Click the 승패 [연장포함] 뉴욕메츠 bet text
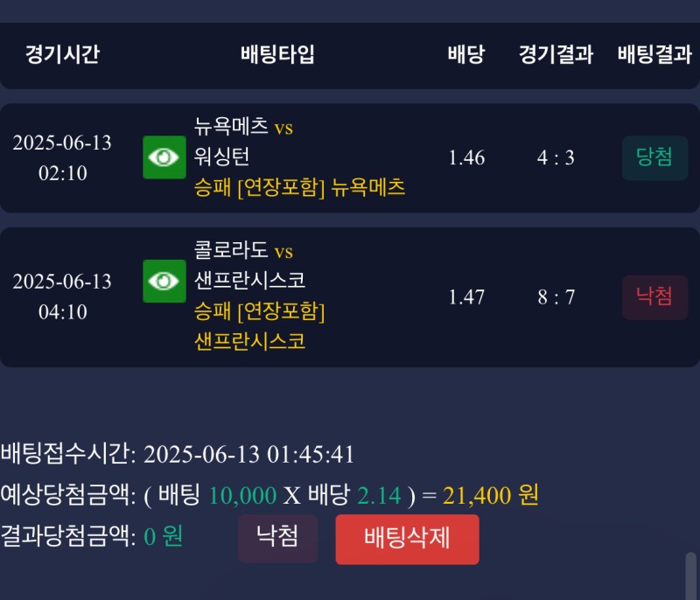 coord(300,187)
